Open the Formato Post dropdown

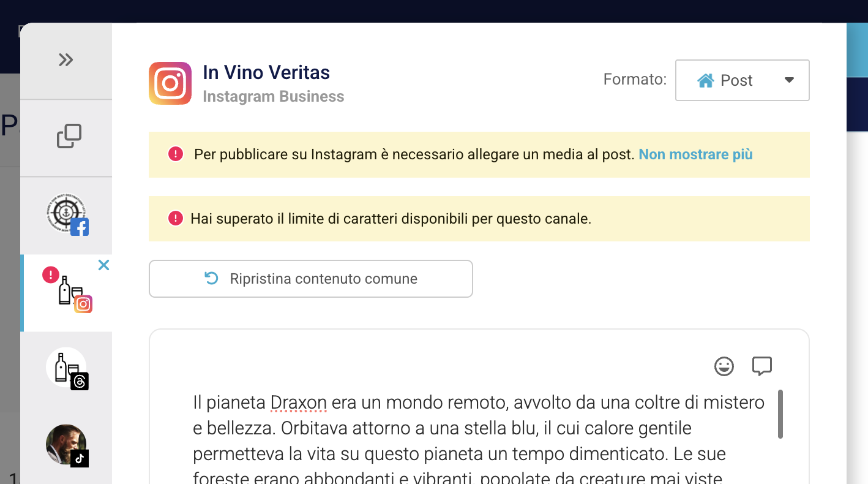[742, 80]
